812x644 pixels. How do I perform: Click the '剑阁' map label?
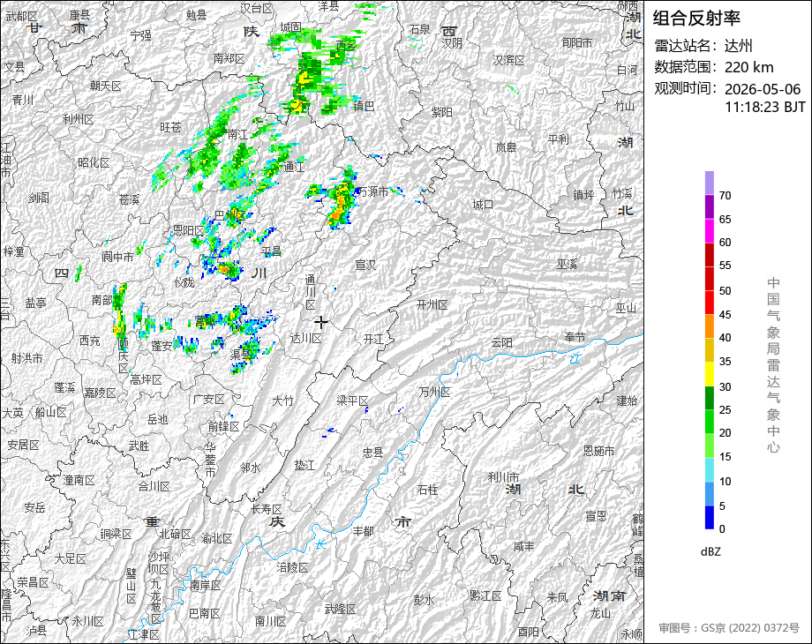(38, 198)
